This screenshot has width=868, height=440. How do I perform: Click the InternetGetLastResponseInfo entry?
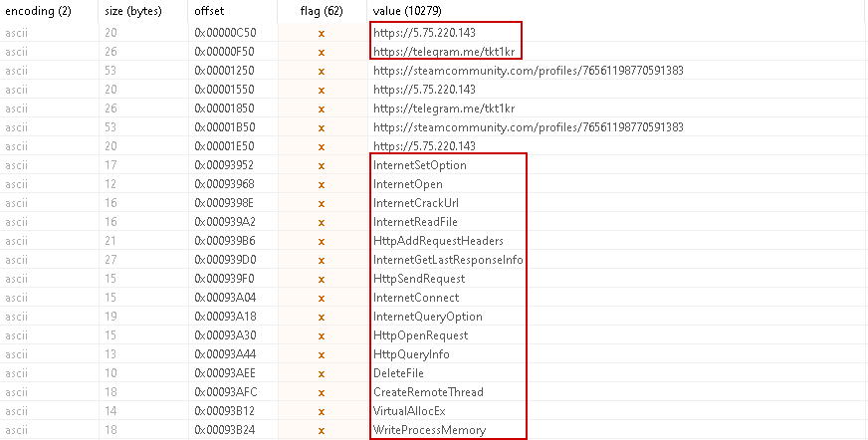point(448,260)
